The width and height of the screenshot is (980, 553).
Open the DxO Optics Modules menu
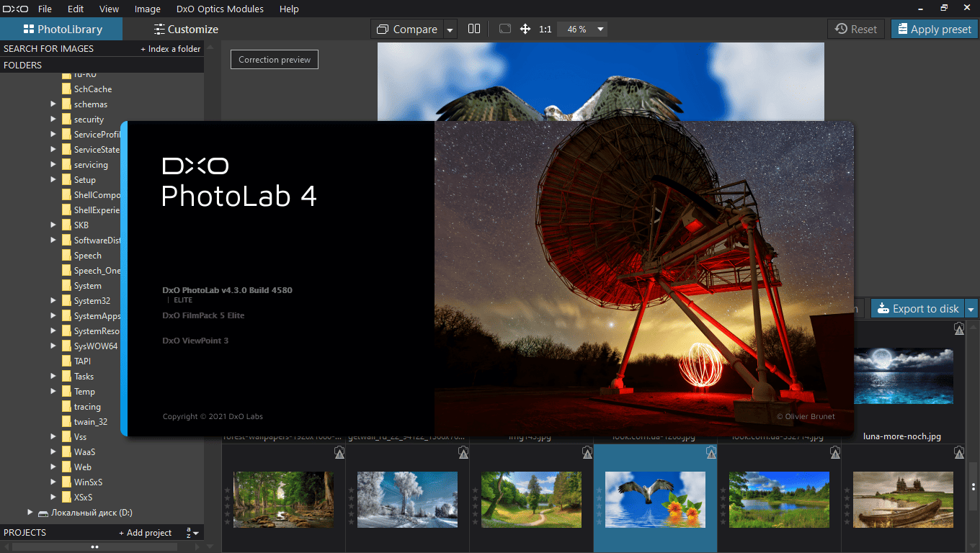(220, 9)
